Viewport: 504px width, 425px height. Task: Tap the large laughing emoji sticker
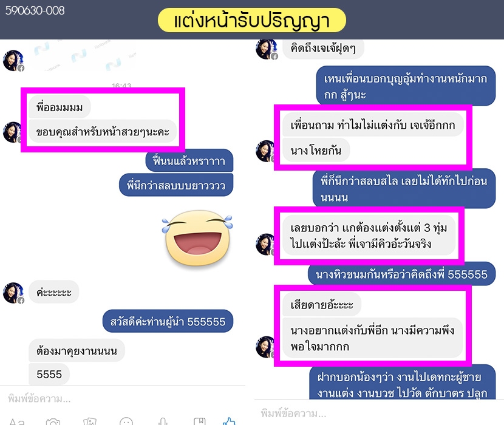pos(197,238)
